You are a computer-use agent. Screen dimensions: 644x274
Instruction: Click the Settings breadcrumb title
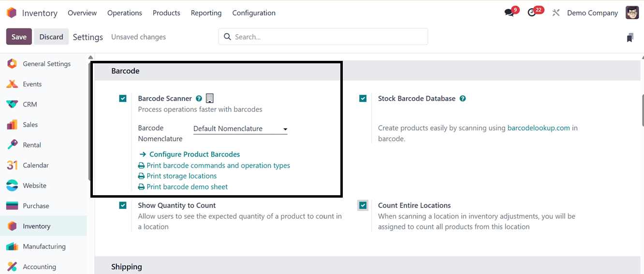(88, 37)
